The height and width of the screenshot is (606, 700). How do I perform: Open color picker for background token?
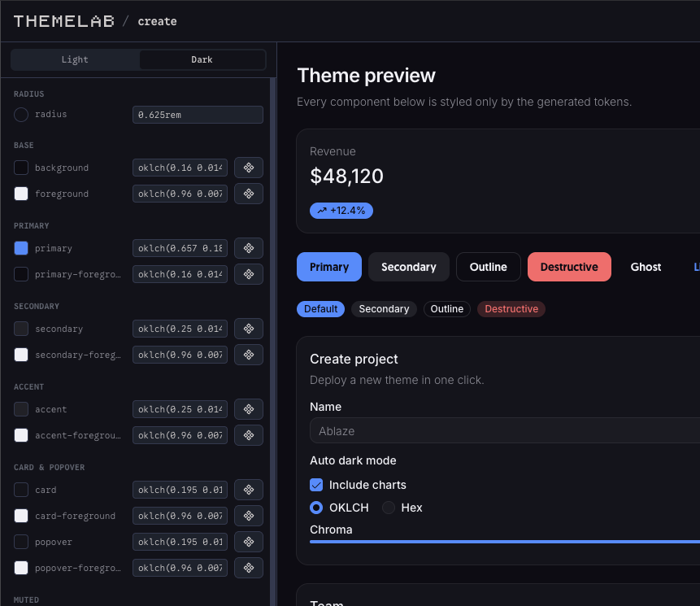249,168
